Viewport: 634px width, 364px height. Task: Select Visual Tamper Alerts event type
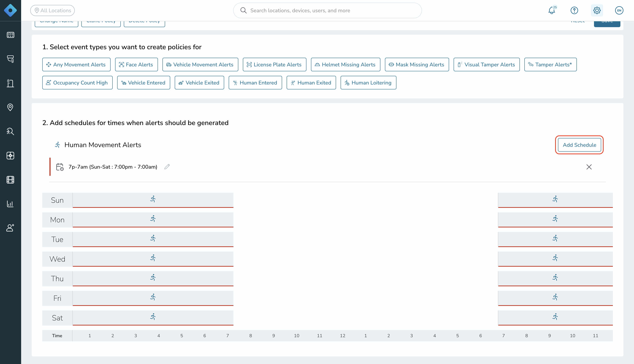coord(486,65)
